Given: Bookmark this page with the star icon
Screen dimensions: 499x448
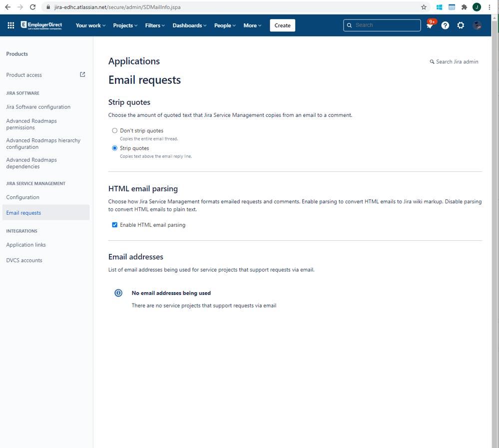Looking at the screenshot, I should (x=424, y=7).
